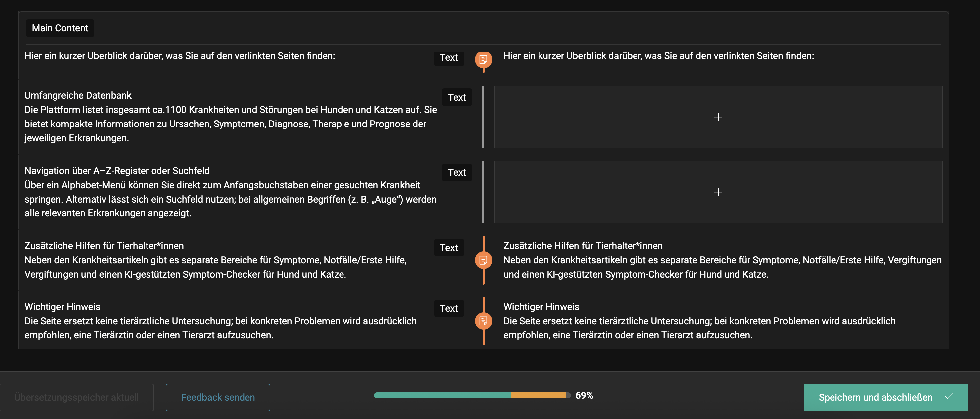Click the orange status icon beside the overview sentence
Screen dimensions: 980x419
pyautogui.click(x=483, y=60)
